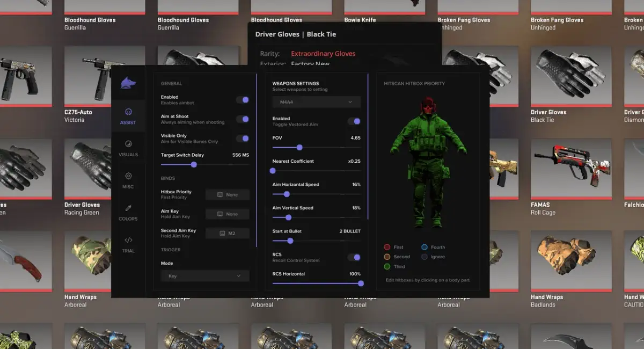
Task: Select the red First priority color
Action: coord(387,247)
